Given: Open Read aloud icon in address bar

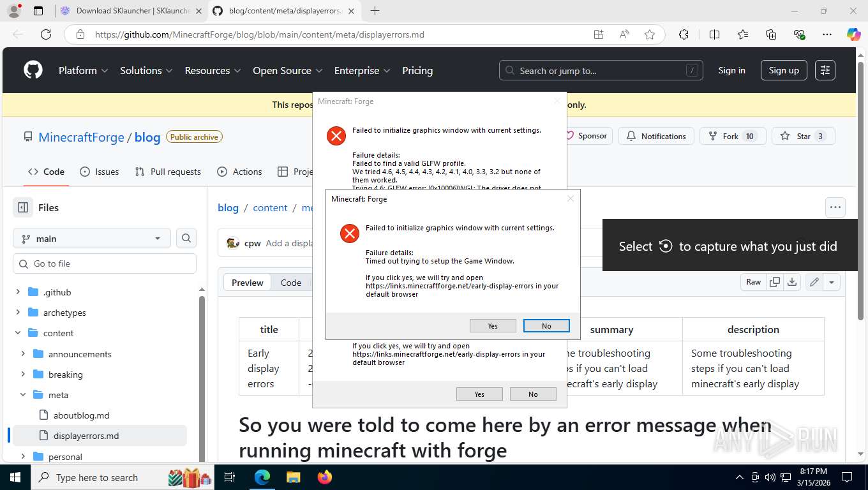Looking at the screenshot, I should [624, 34].
